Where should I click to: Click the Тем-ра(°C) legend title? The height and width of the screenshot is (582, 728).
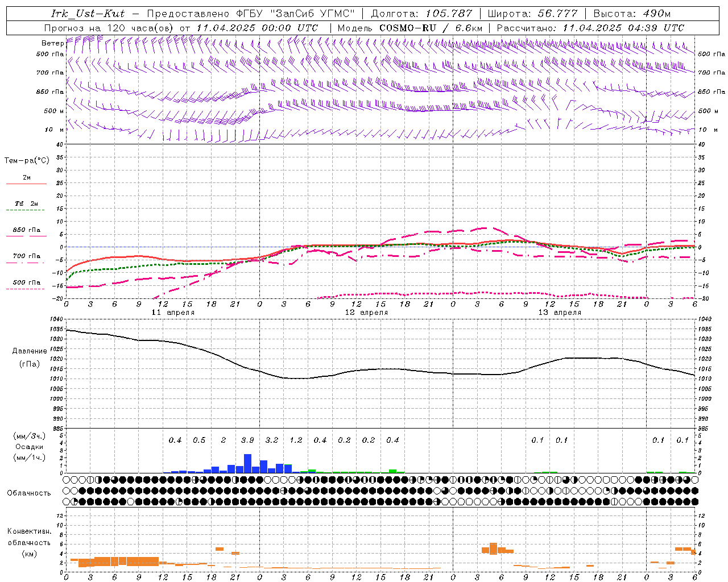coord(27,161)
